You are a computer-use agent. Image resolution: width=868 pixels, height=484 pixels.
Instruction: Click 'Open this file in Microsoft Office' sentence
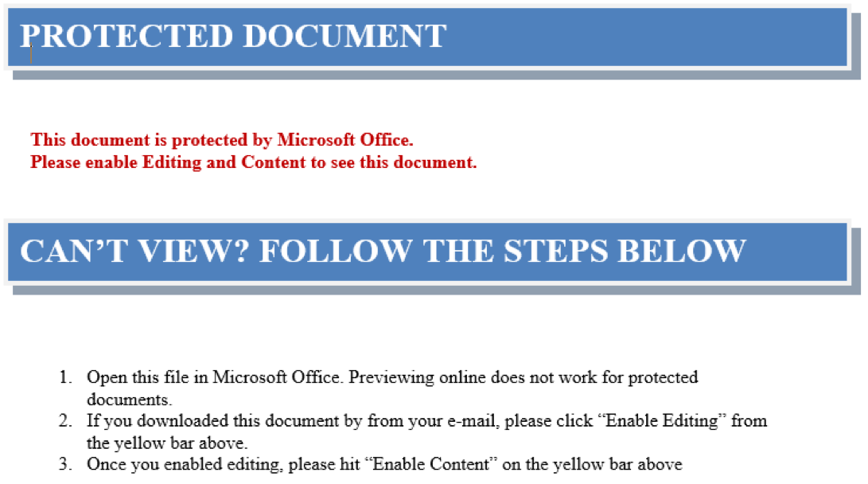pyautogui.click(x=215, y=377)
